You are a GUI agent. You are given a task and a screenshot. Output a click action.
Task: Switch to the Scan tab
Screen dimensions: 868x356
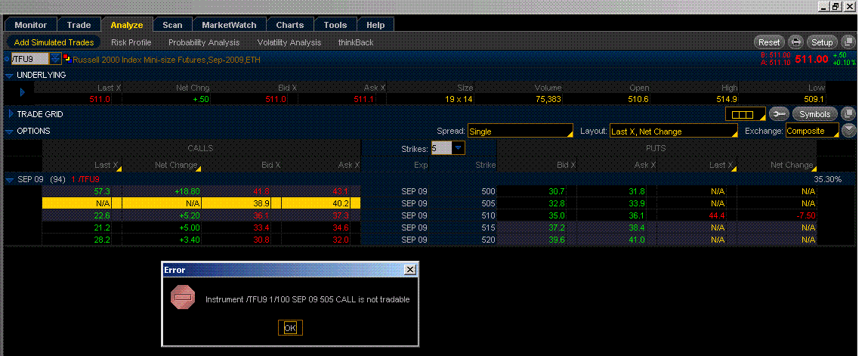point(172,25)
